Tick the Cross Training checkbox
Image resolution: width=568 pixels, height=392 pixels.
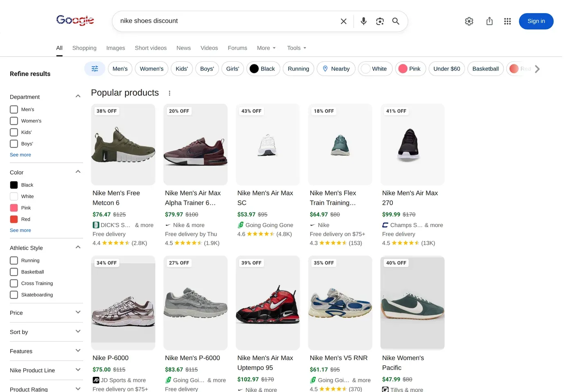(x=14, y=283)
